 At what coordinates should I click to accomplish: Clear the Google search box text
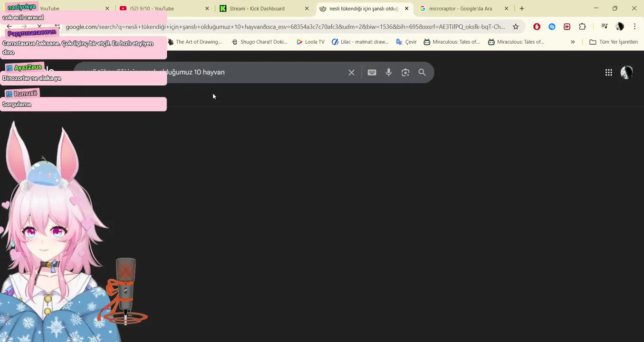click(351, 72)
